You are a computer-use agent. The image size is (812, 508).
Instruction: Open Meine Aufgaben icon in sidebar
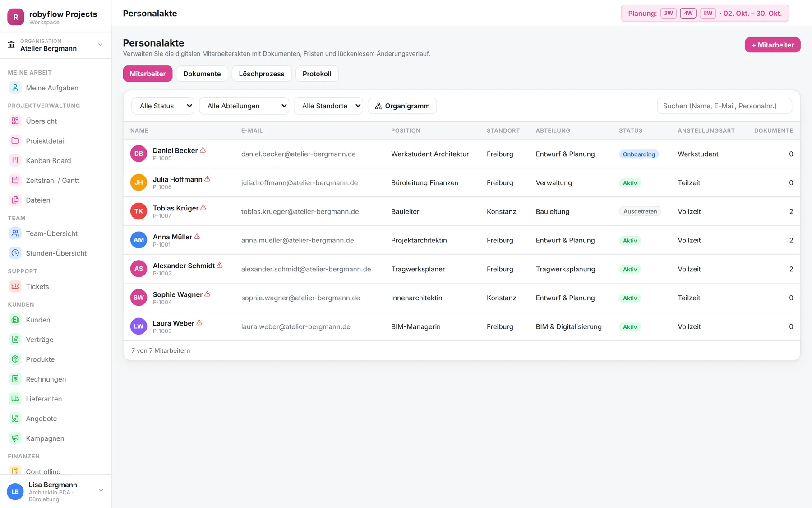click(15, 88)
